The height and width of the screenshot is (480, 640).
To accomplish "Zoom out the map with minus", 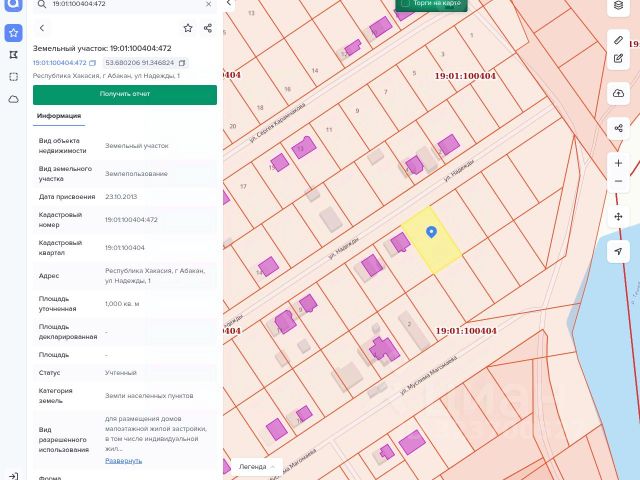I will 618,181.
